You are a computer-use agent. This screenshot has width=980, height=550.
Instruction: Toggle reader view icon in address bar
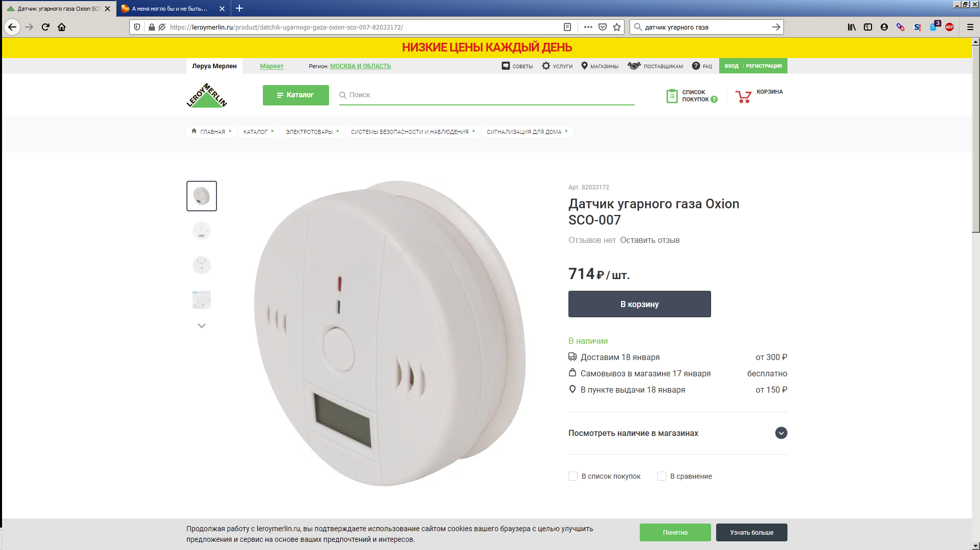567,27
